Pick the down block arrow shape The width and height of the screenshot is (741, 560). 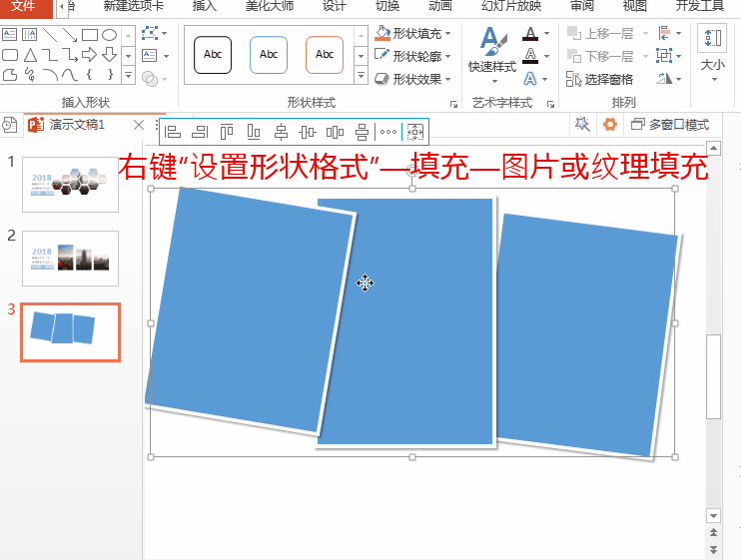click(109, 55)
